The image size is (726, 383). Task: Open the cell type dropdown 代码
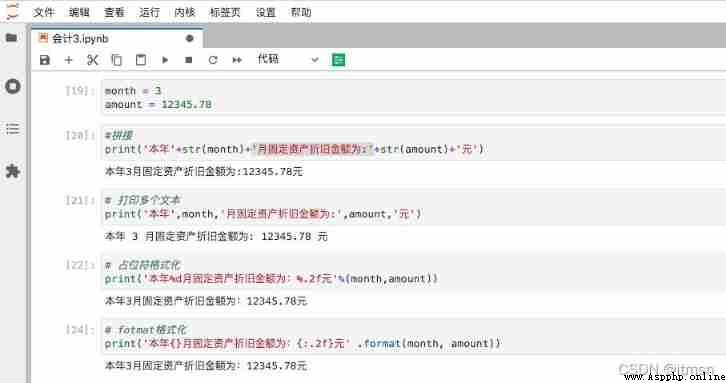pos(288,59)
